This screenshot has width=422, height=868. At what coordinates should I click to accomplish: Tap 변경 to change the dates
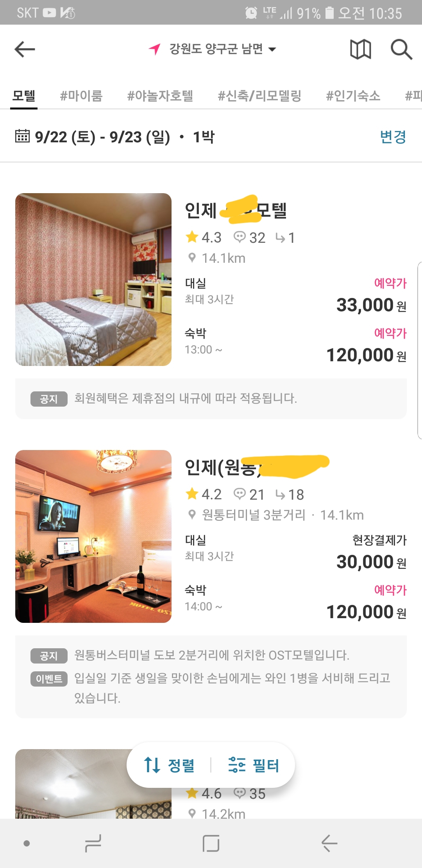click(393, 137)
